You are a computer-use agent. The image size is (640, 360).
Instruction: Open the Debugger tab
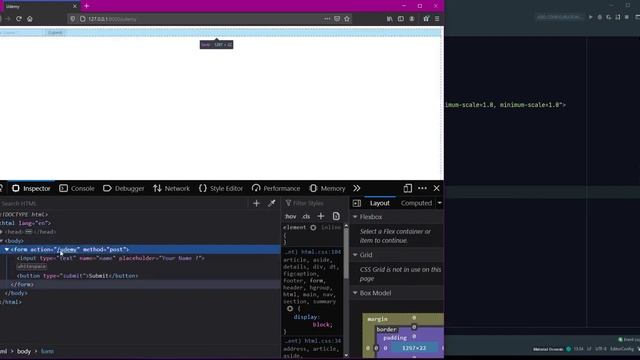[124, 188]
